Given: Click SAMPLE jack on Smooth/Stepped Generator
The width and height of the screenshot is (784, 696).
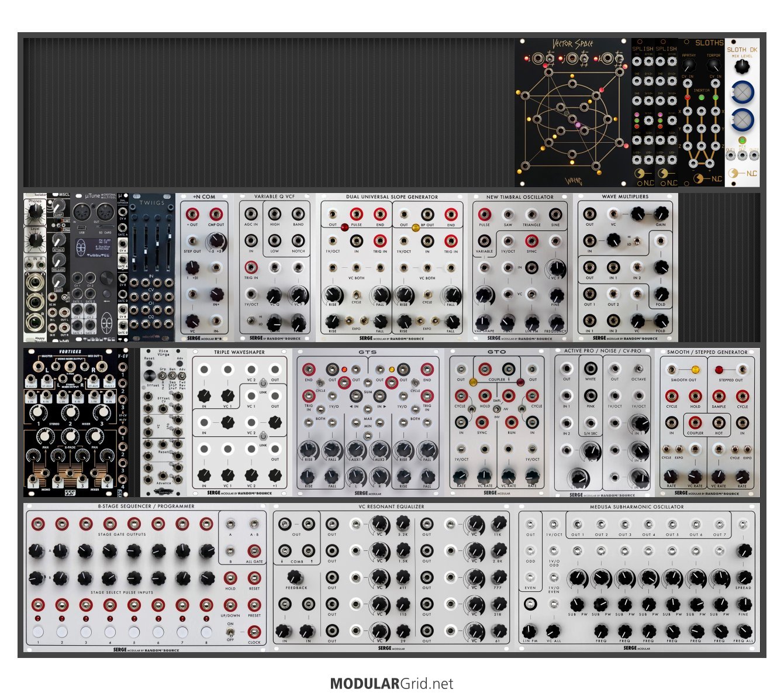Looking at the screenshot, I should 719,396.
